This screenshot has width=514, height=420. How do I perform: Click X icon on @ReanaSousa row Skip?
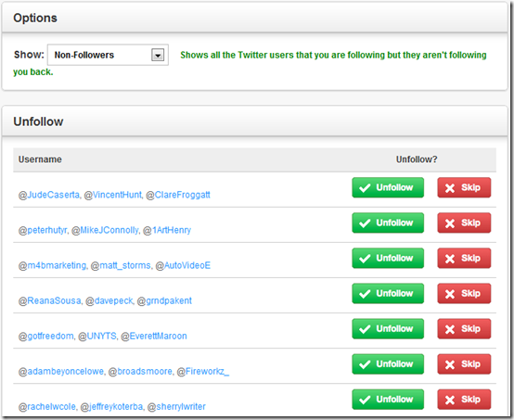[x=450, y=294]
